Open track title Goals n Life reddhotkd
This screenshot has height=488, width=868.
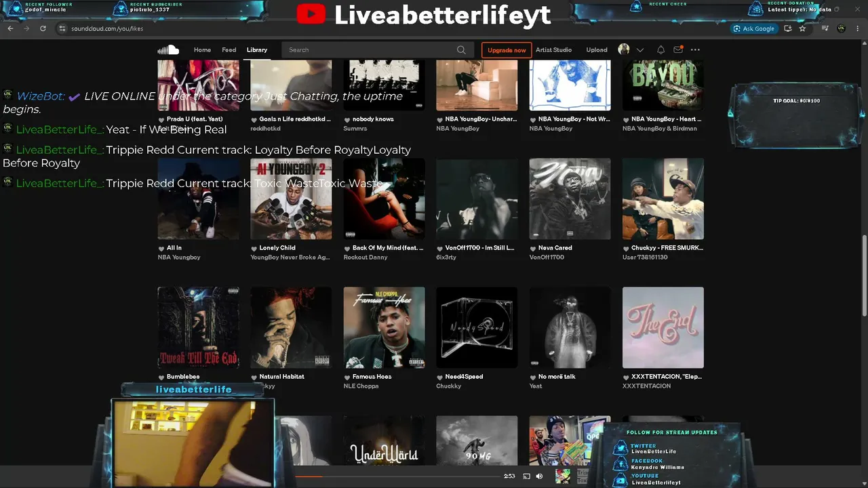[x=295, y=119]
